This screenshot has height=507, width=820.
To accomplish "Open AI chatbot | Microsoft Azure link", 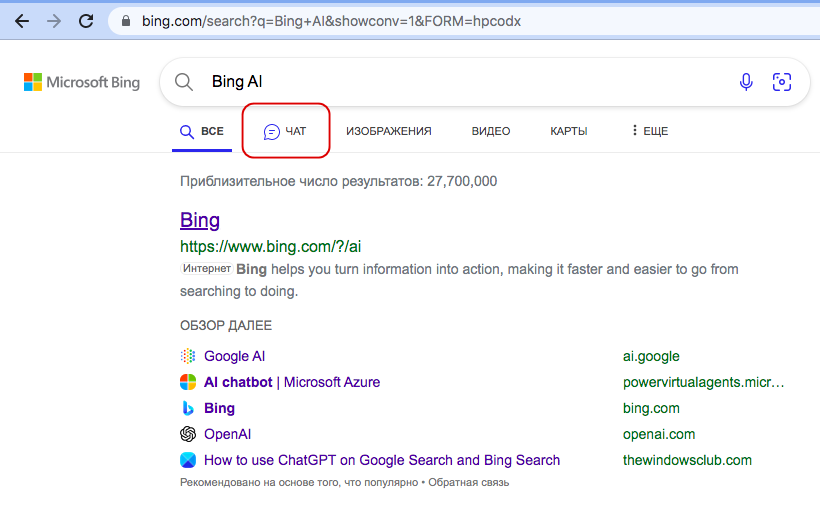I will coord(292,382).
